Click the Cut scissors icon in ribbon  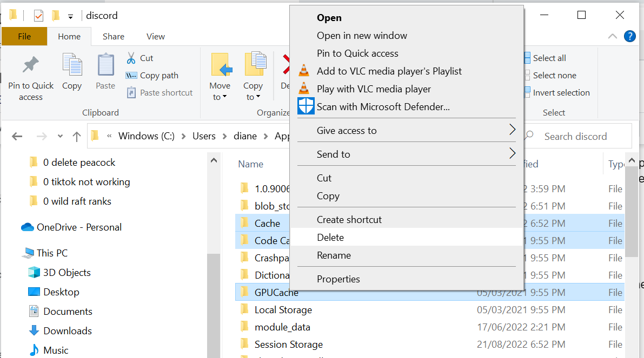(x=131, y=58)
